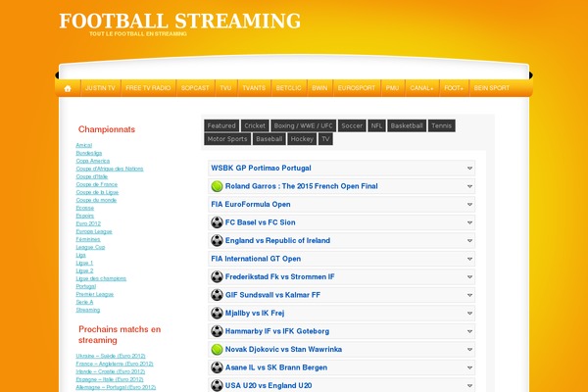This screenshot has height=392, width=588.
Task: Open the TVANTS menu item
Action: pyautogui.click(x=254, y=88)
